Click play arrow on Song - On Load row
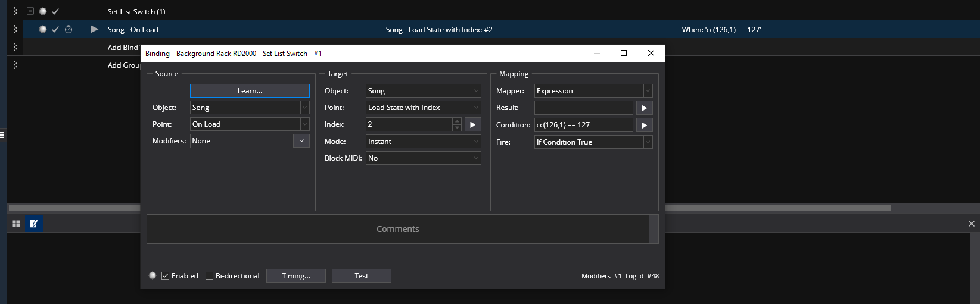This screenshot has width=980, height=304. click(x=94, y=29)
